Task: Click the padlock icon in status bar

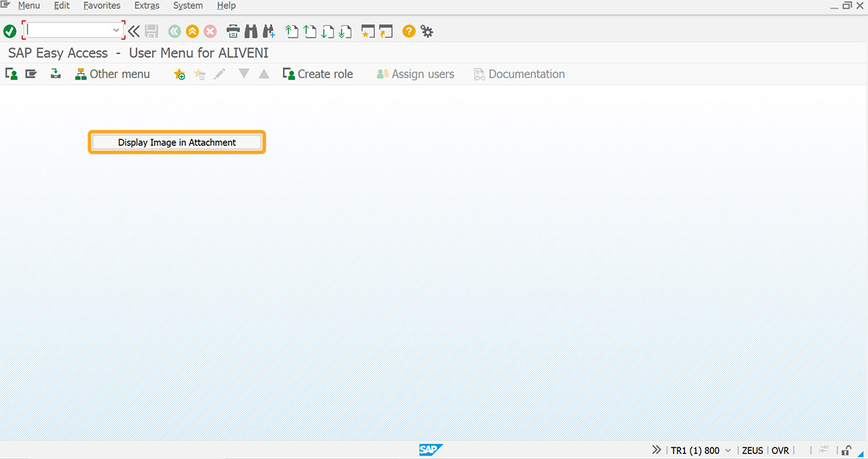Action: (846, 450)
